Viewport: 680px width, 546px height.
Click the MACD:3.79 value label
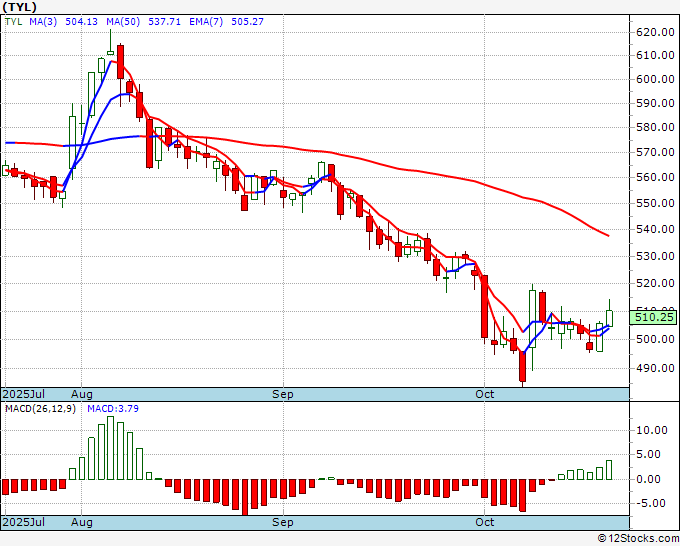(x=113, y=409)
